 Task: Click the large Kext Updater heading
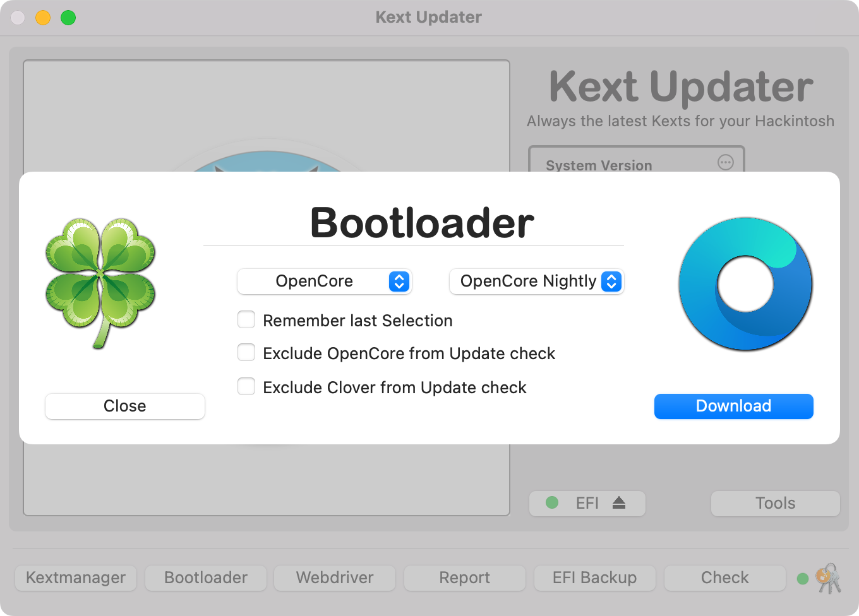click(681, 86)
